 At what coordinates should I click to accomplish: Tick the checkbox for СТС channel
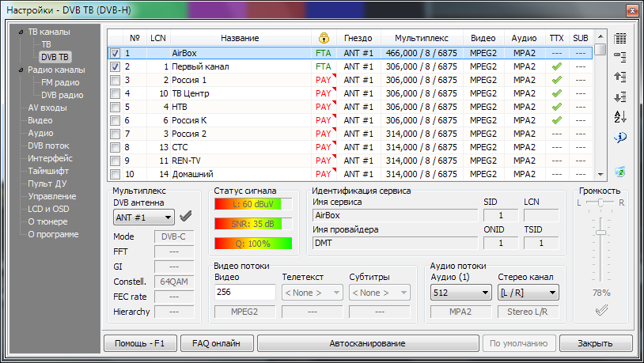[x=116, y=147]
